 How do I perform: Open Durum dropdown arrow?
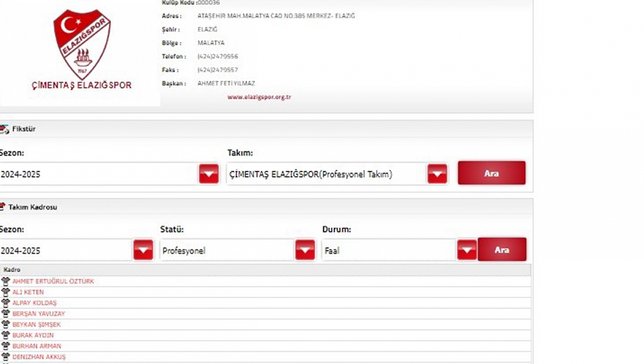click(x=467, y=250)
